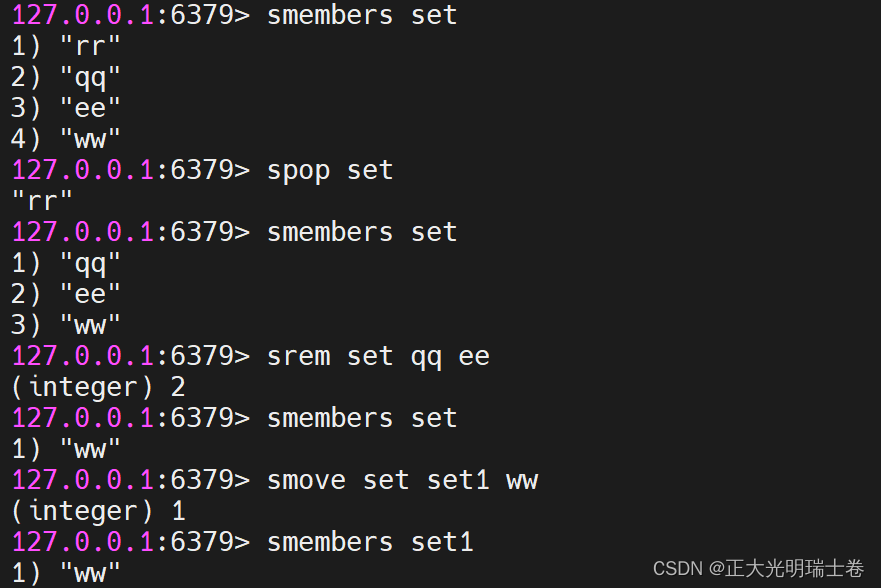This screenshot has width=881, height=588.
Task: Click the 'spop set' command text
Action: [329, 170]
